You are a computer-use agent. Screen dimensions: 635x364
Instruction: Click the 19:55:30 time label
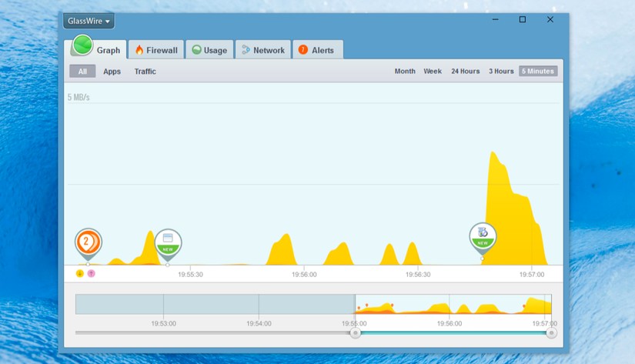pyautogui.click(x=190, y=275)
